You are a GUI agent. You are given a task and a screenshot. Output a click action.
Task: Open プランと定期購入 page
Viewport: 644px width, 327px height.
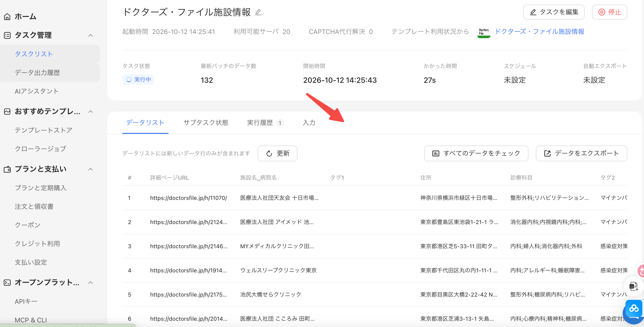pos(41,188)
